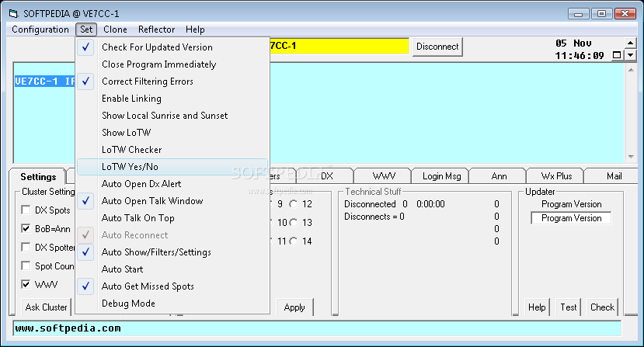This screenshot has width=644, height=347.
Task: Switch to the Login Msg tab
Action: tap(441, 176)
